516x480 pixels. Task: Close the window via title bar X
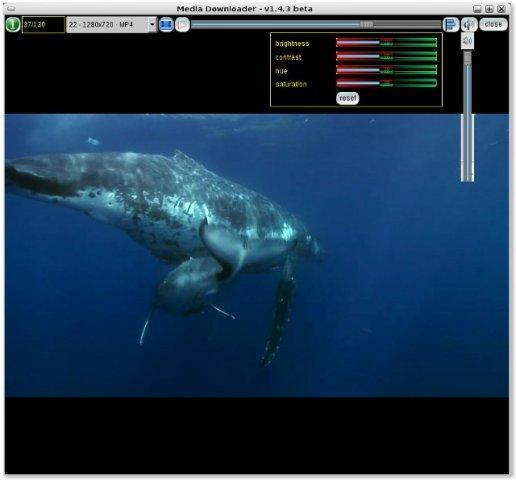[x=501, y=9]
